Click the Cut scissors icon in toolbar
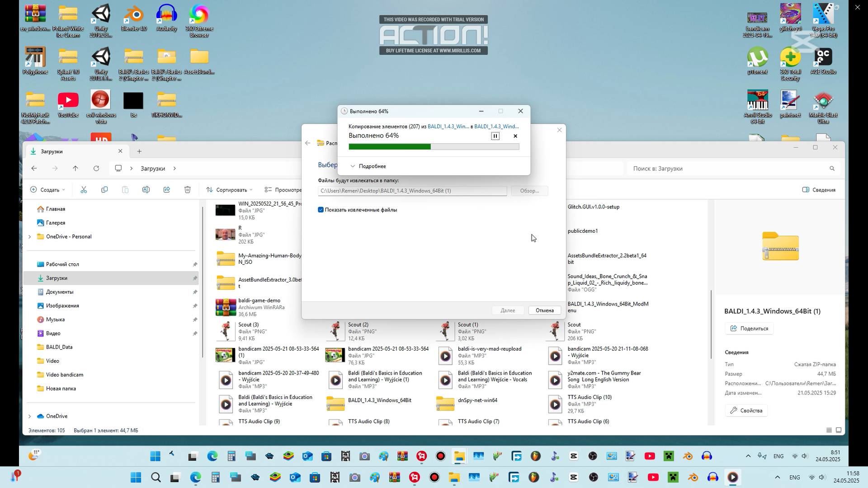Image resolution: width=868 pixels, height=488 pixels. (x=84, y=190)
